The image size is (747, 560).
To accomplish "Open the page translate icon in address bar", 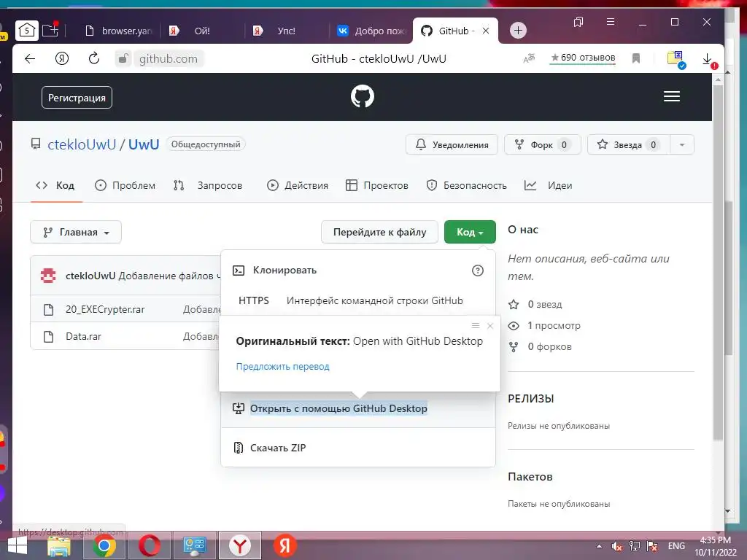I will tap(529, 58).
